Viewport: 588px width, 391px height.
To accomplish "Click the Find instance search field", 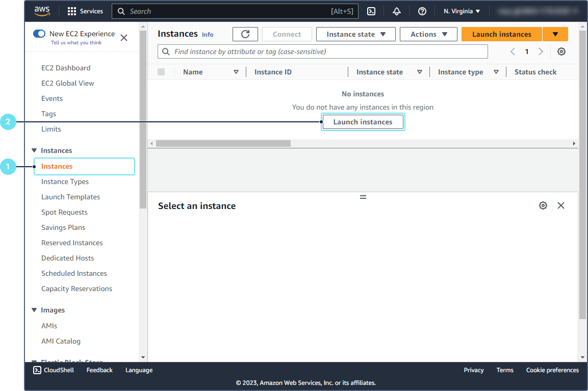I will 326,51.
